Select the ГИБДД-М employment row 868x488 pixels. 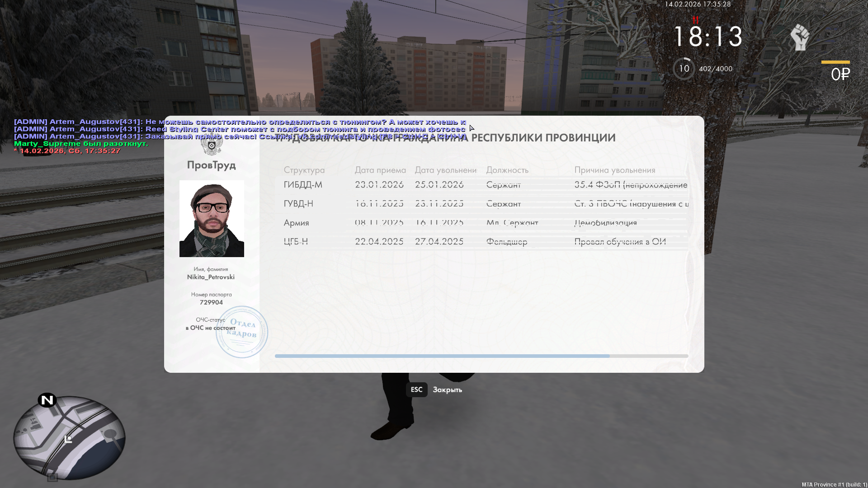coord(303,185)
